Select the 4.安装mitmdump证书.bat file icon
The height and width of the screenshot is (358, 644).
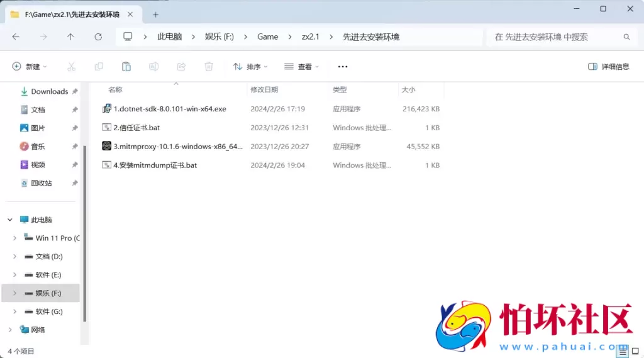(106, 165)
